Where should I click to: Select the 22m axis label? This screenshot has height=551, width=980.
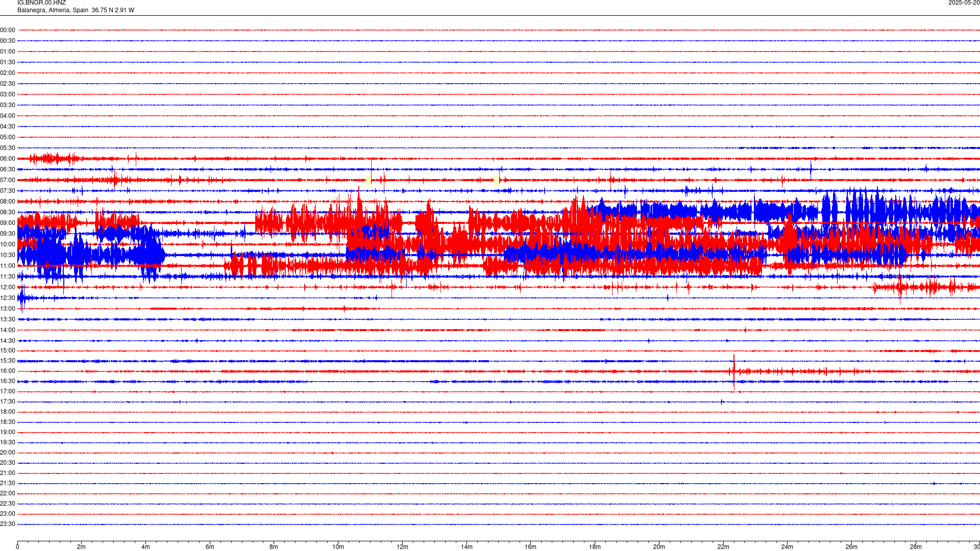click(x=723, y=547)
